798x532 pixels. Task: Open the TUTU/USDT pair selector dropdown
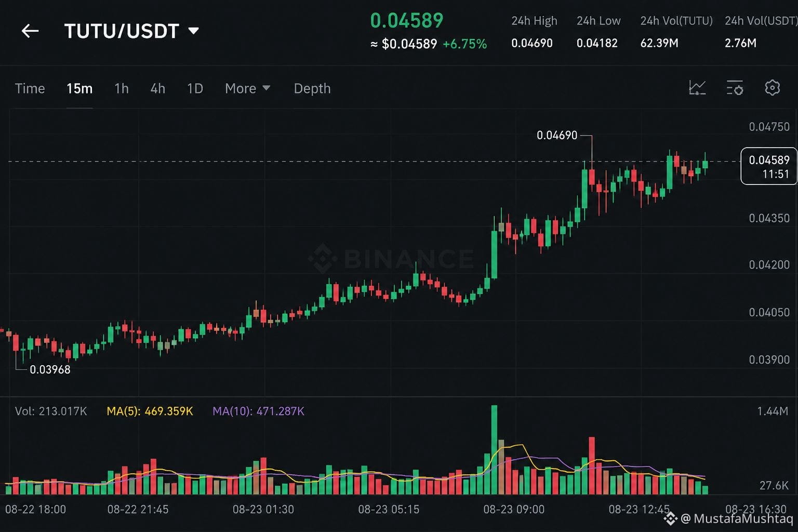pos(131,31)
